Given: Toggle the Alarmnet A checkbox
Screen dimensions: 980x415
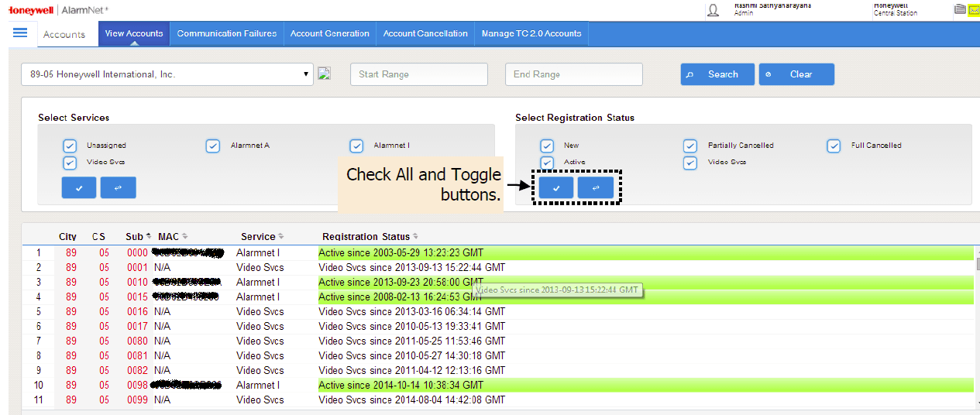Looking at the screenshot, I should [213, 146].
